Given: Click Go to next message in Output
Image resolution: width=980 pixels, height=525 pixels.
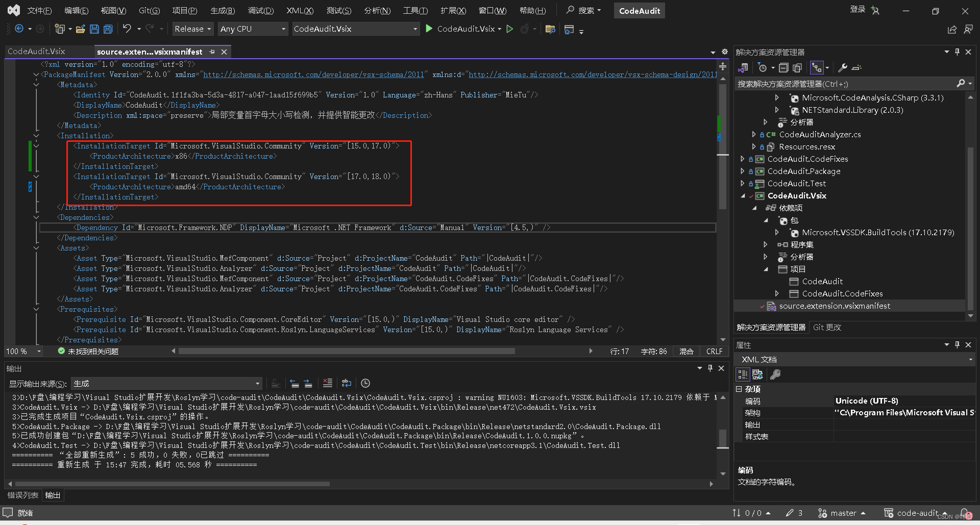Looking at the screenshot, I should (308, 383).
